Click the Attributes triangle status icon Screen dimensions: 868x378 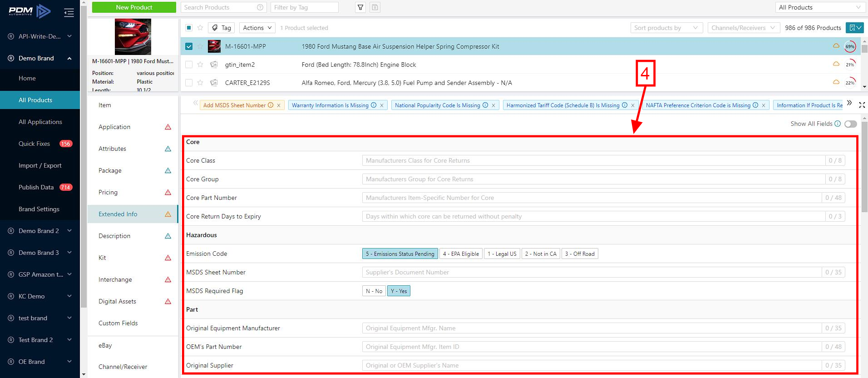pos(168,149)
